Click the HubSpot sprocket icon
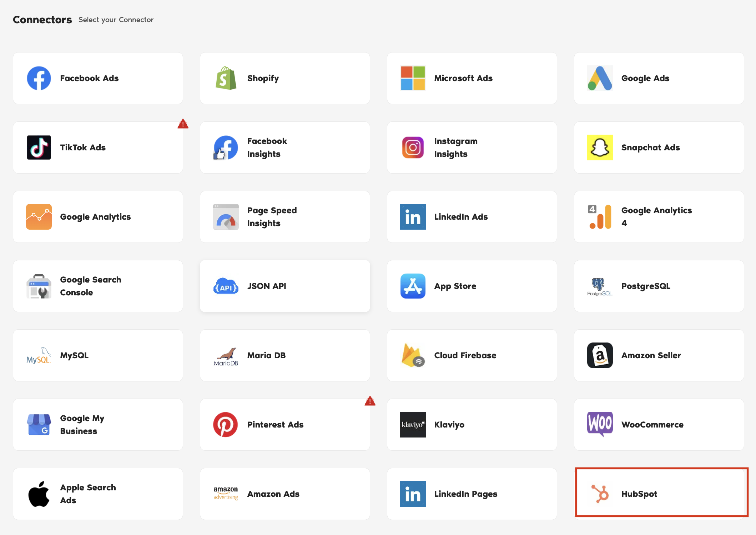 tap(600, 494)
